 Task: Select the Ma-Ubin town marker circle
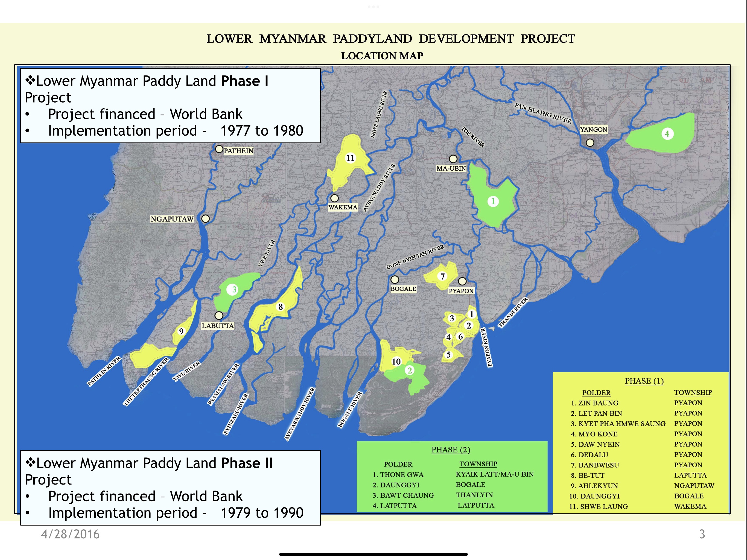point(453,159)
